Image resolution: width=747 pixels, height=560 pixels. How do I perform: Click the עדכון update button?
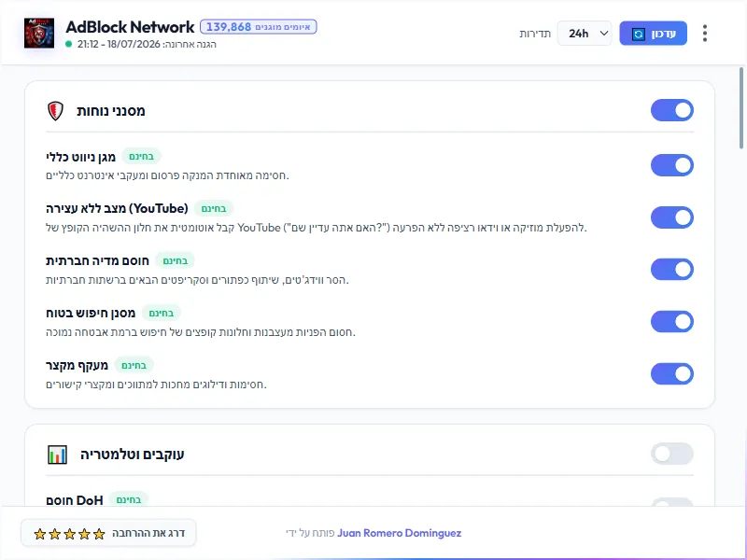tap(653, 34)
